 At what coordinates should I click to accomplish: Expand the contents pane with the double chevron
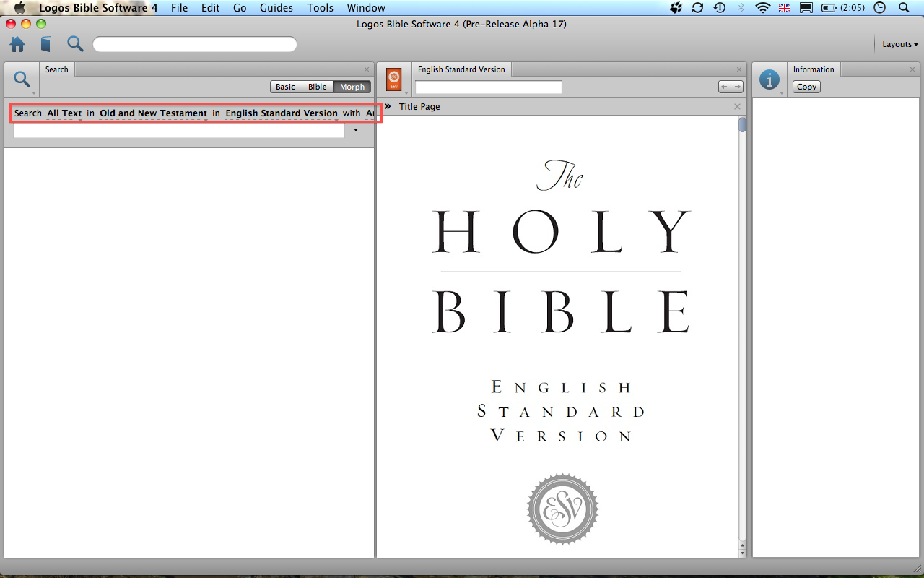pos(388,106)
